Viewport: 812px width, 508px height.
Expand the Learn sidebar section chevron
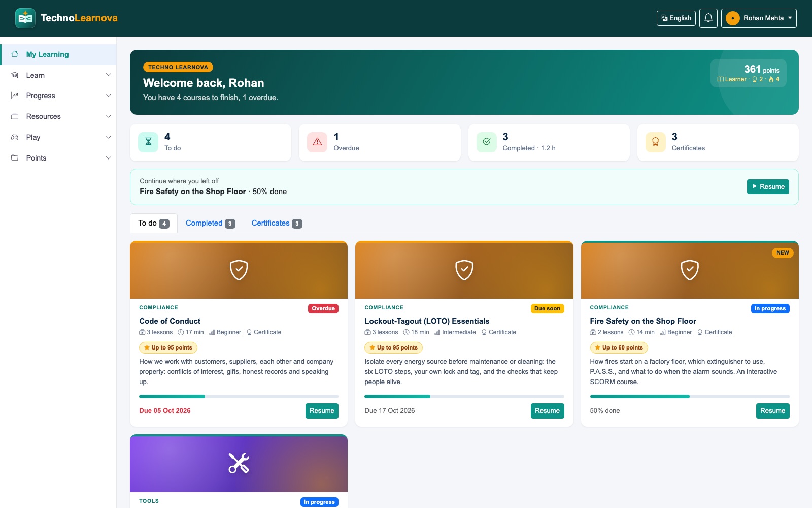(x=108, y=75)
